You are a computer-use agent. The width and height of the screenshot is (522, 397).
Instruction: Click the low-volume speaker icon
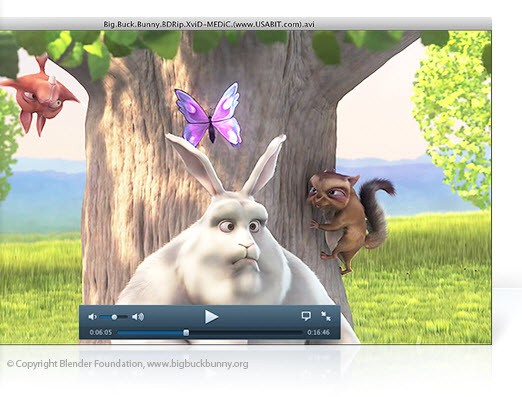92,317
